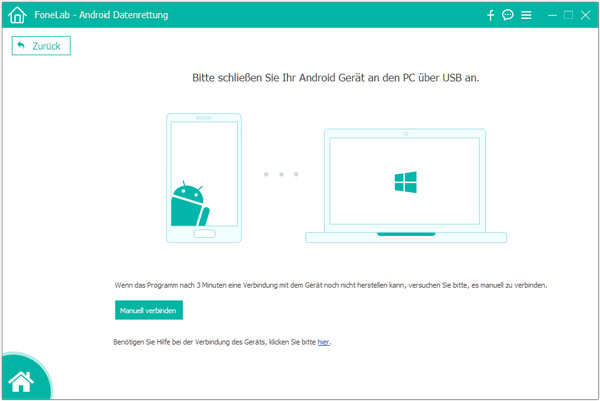The image size is (600, 401).
Task: Open the Facebook page icon
Action: (x=490, y=15)
